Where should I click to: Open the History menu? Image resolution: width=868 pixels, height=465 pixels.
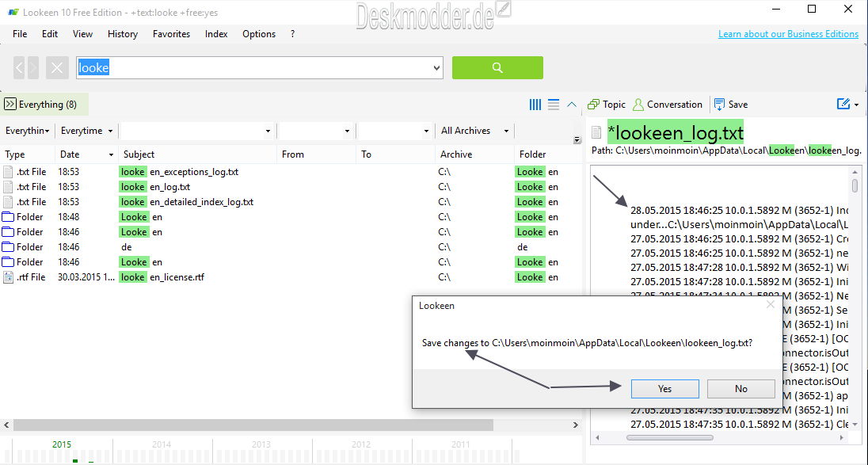122,34
